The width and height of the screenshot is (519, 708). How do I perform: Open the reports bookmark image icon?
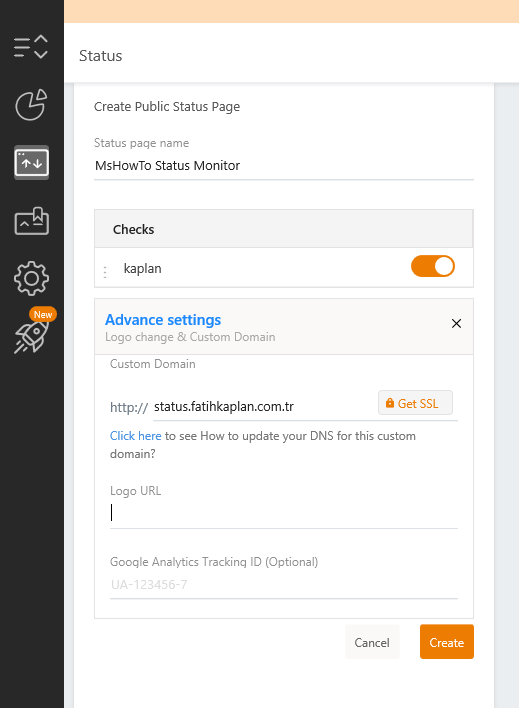click(x=32, y=221)
